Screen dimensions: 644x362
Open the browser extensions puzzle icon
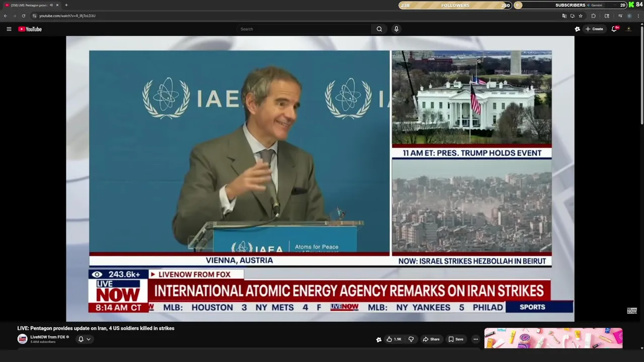[x=594, y=16]
